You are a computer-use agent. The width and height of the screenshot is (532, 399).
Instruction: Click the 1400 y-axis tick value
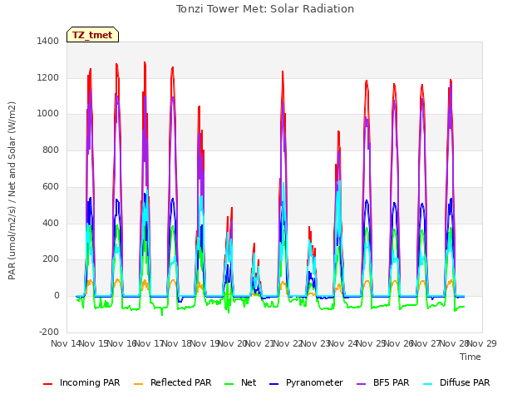[48, 41]
